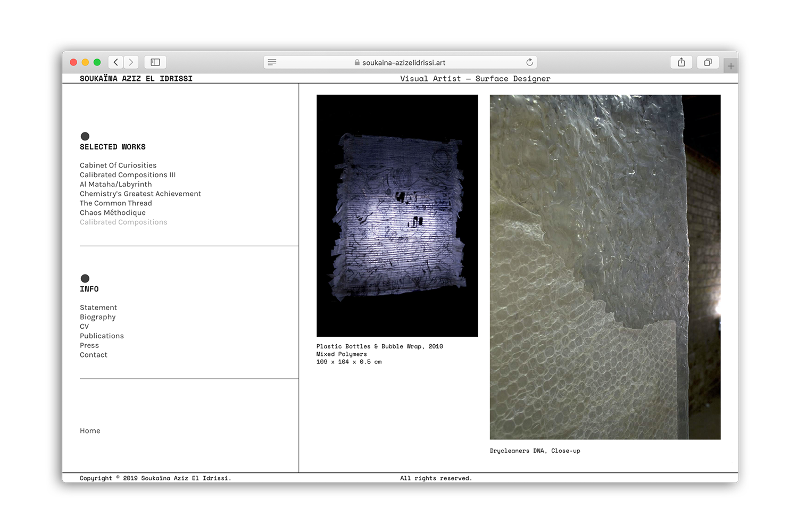Toggle the Safari sidebar icon
This screenshot has width=798, height=532.
coord(155,62)
